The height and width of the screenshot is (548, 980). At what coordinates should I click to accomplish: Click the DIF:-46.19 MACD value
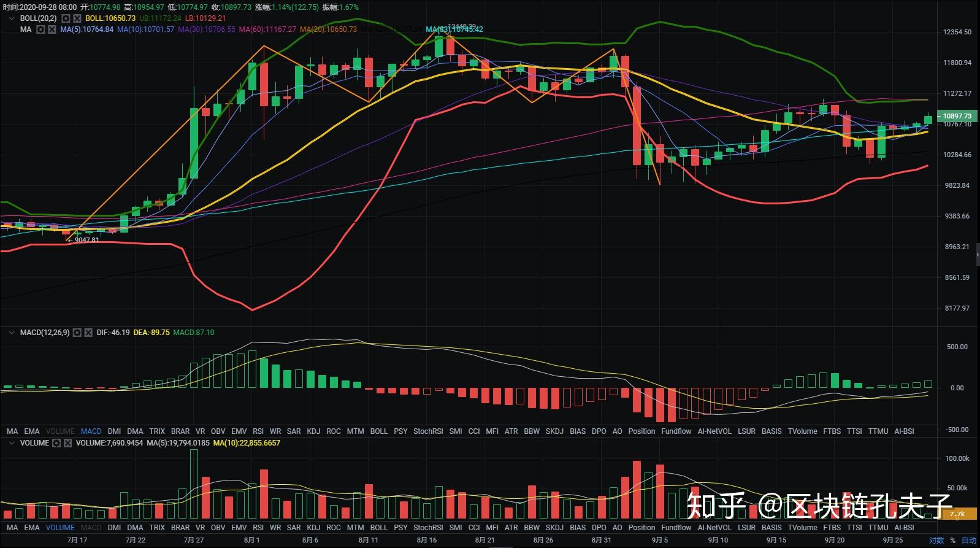pos(113,333)
